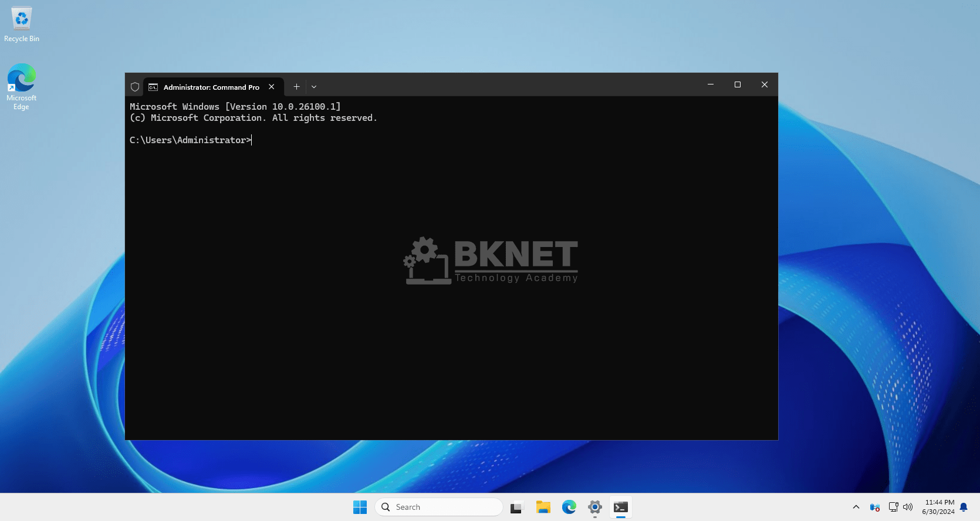Click the Windows Start button
This screenshot has height=521, width=980.
pos(360,507)
